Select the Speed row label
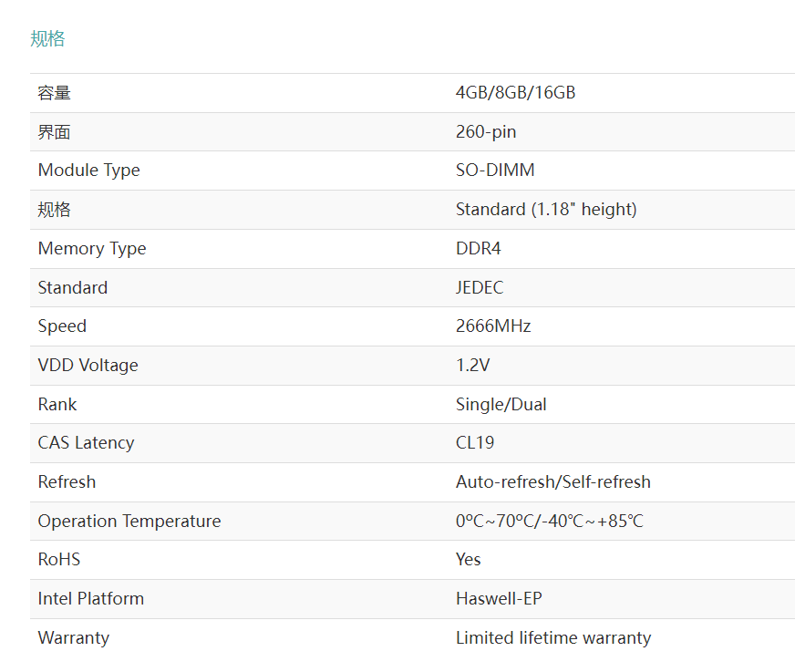The image size is (795, 672). pos(62,326)
